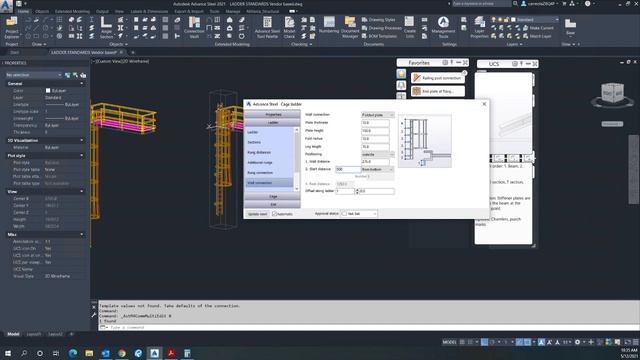Screen dimensions: 640x360
Task: Click the Wall distance input field
Action: click(375, 162)
